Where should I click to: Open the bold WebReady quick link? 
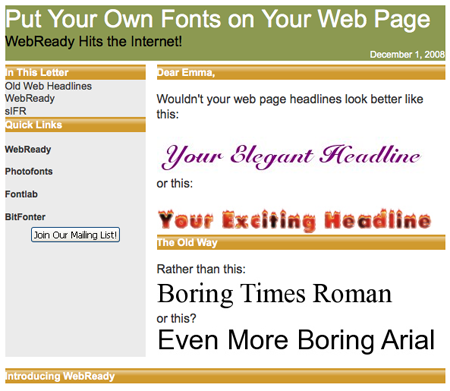[x=28, y=149]
